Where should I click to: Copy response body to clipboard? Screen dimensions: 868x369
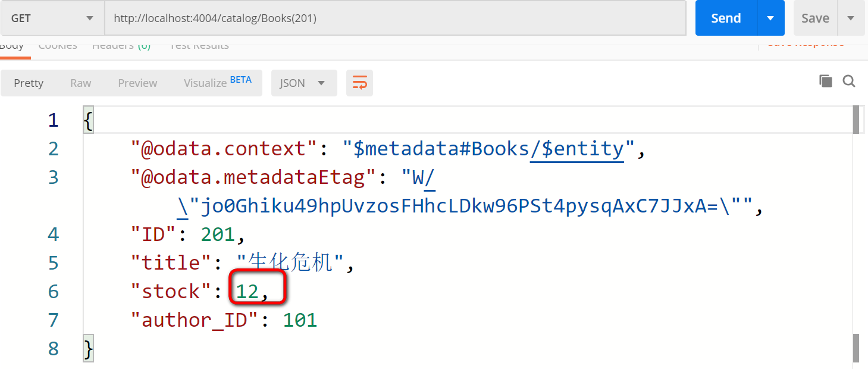click(x=825, y=81)
